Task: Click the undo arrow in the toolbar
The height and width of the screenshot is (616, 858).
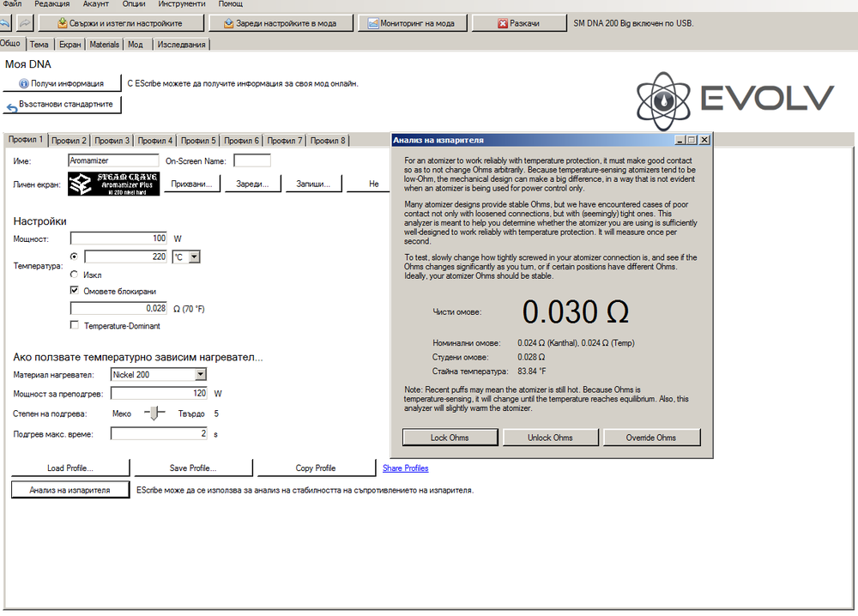Action: (4, 23)
